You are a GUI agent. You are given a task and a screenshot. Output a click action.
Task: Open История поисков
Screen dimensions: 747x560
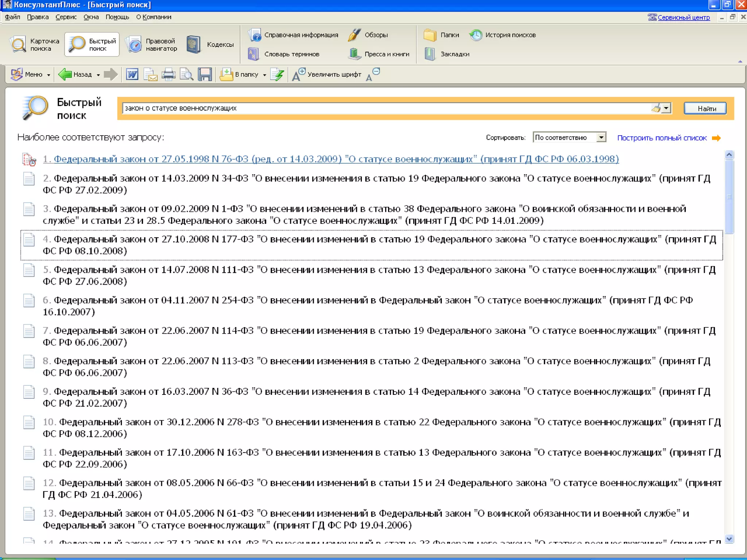[x=503, y=35]
